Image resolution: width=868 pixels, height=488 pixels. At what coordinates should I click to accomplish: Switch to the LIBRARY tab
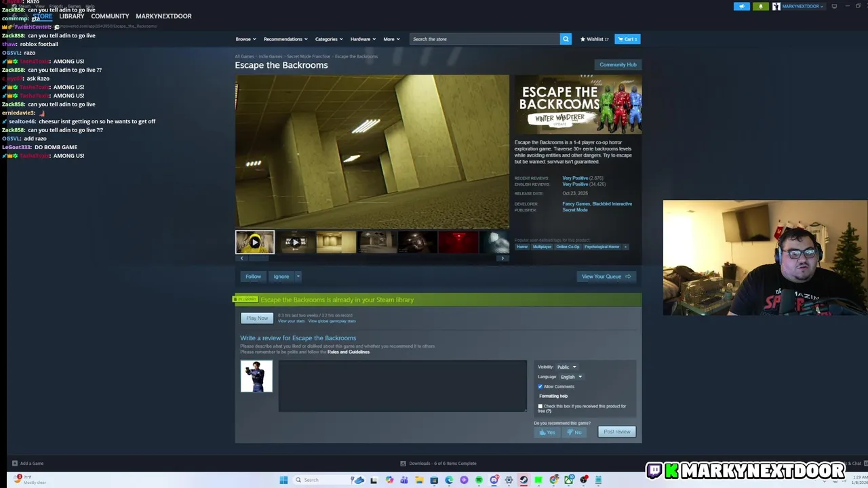71,16
